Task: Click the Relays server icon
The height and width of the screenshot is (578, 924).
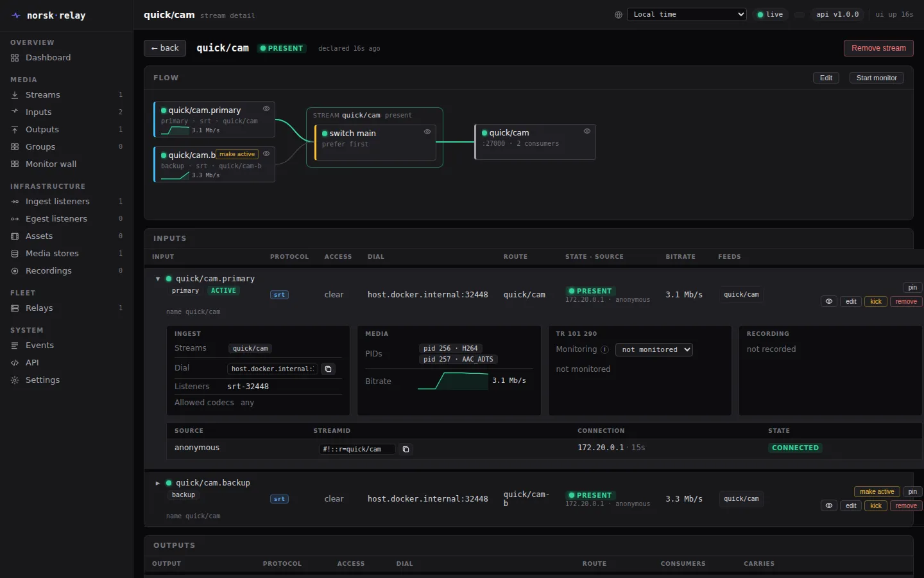Action: [x=15, y=308]
